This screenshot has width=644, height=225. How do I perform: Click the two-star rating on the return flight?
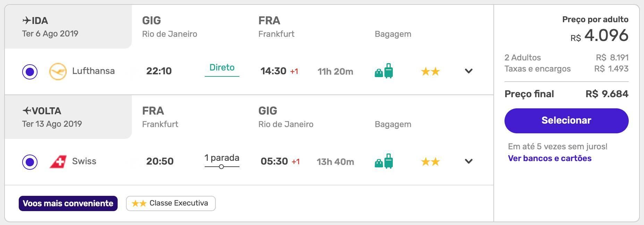click(x=430, y=162)
